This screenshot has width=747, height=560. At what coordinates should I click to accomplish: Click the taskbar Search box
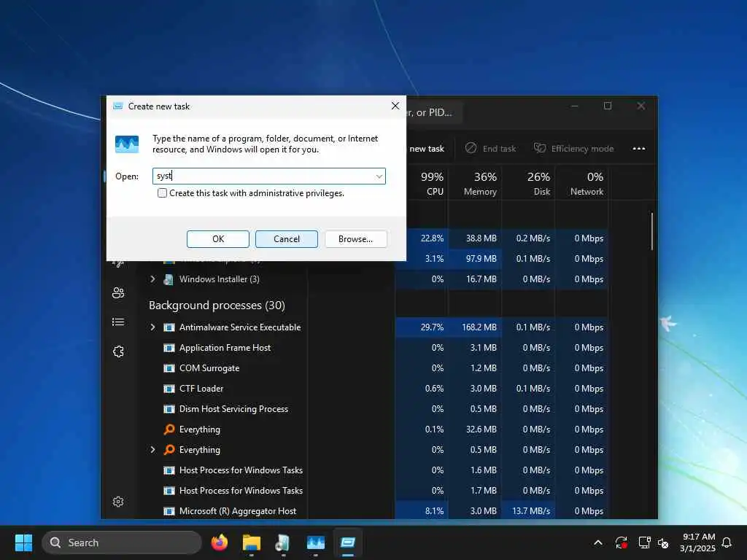click(122, 542)
